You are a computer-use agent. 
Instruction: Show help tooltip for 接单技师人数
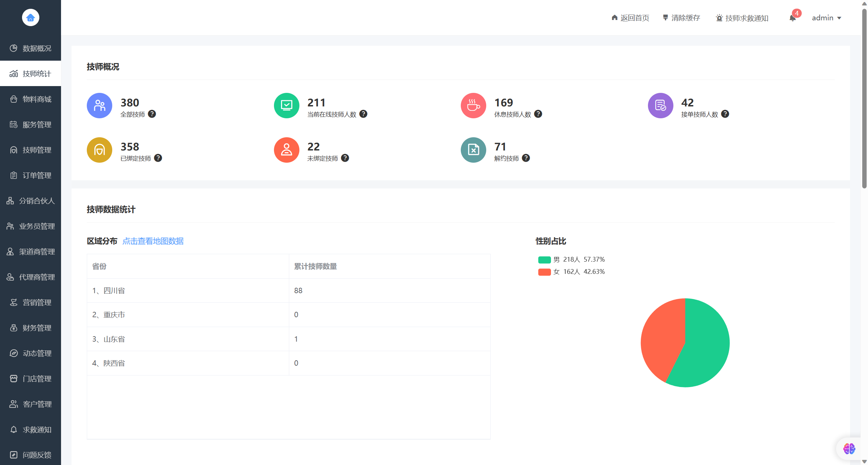[x=725, y=114]
